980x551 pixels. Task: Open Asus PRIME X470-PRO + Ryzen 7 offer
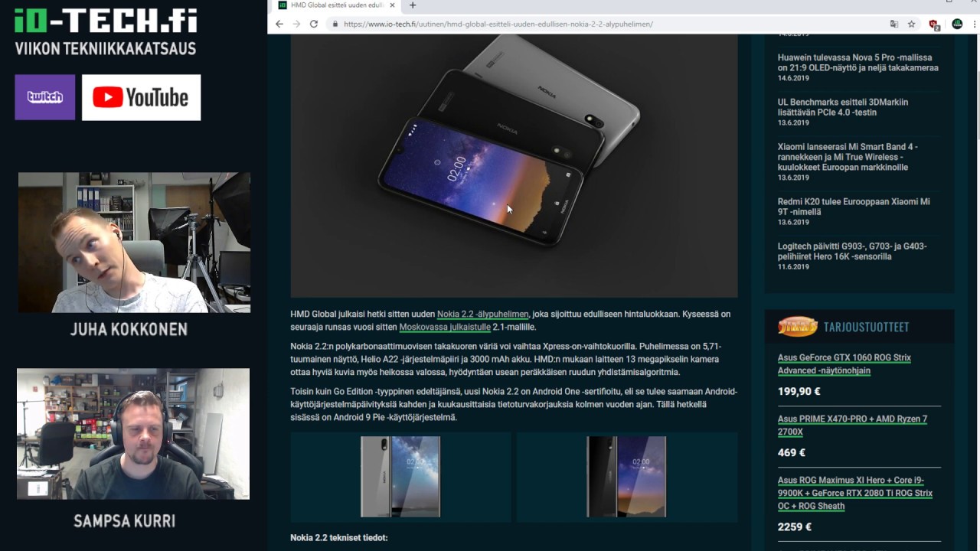pyautogui.click(x=852, y=425)
